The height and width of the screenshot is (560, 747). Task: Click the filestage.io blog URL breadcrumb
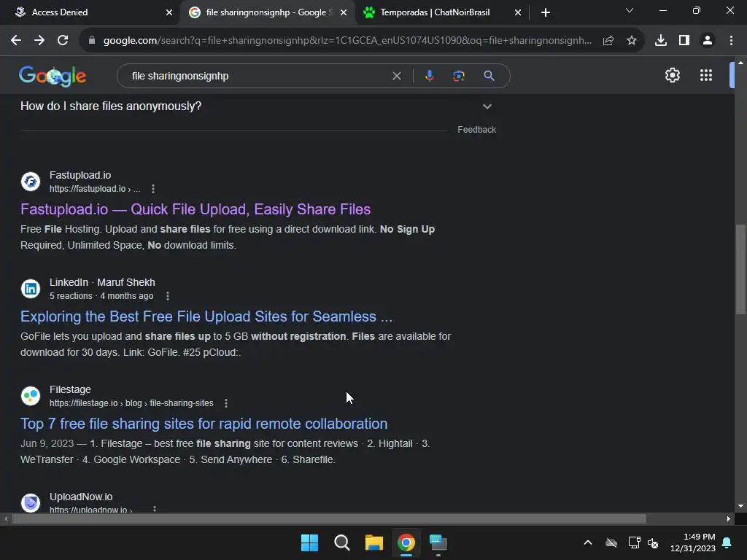(131, 403)
